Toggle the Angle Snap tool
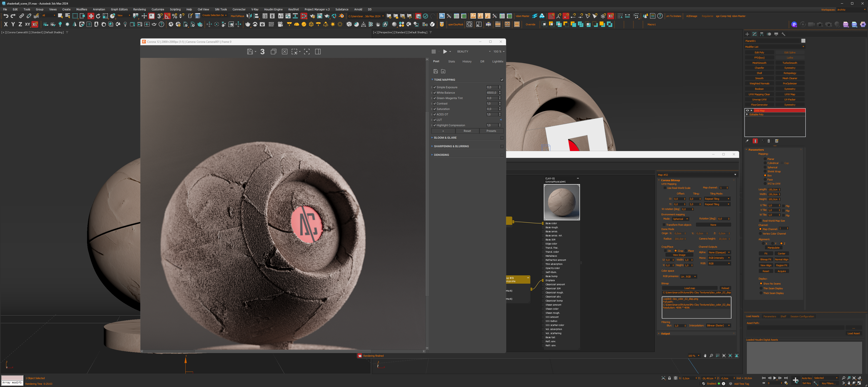This screenshot has height=387, width=868. tap(168, 16)
